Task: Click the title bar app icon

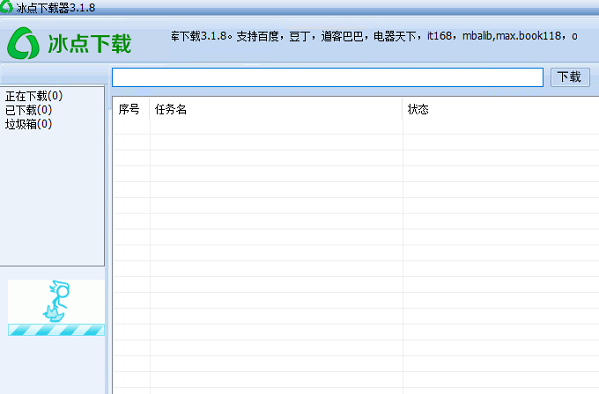Action: 6,6
